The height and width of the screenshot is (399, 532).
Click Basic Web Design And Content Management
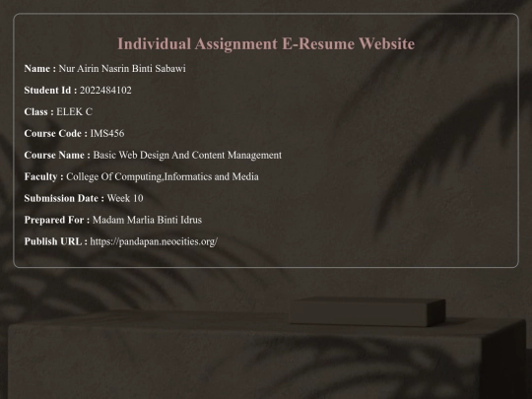pos(187,155)
